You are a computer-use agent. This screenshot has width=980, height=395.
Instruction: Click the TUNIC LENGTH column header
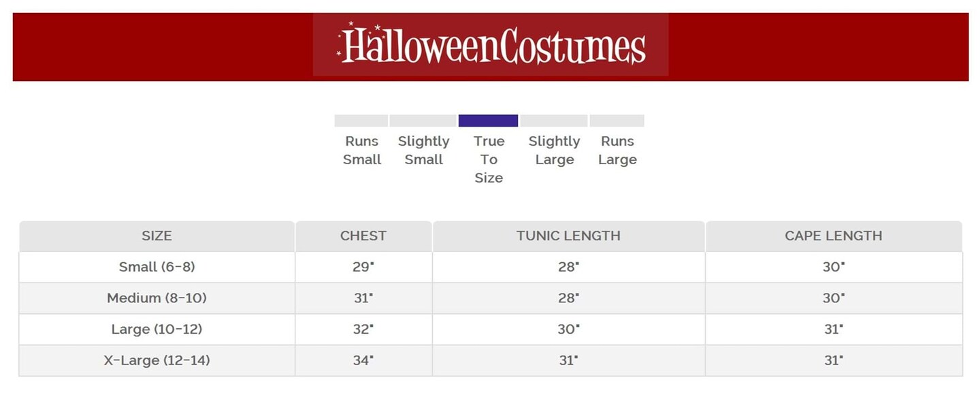pos(568,236)
